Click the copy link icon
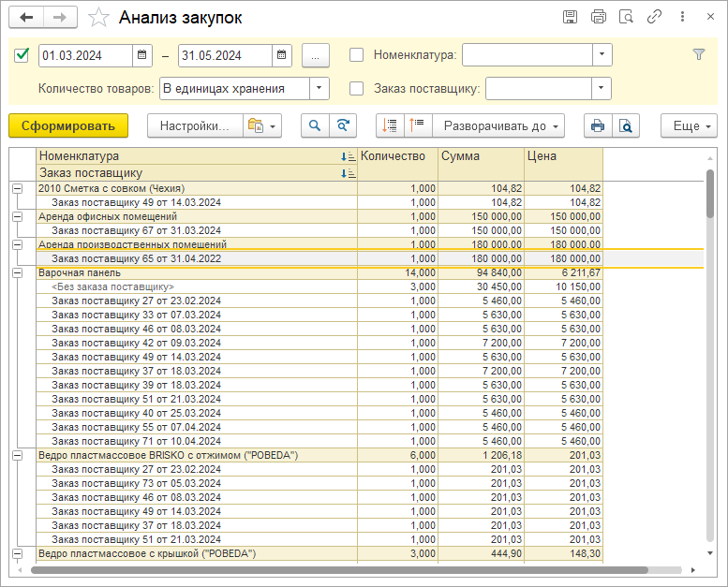 click(x=654, y=18)
